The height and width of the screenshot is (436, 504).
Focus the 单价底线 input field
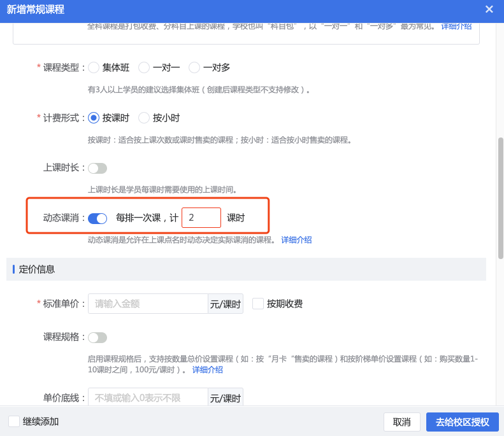coord(148,398)
